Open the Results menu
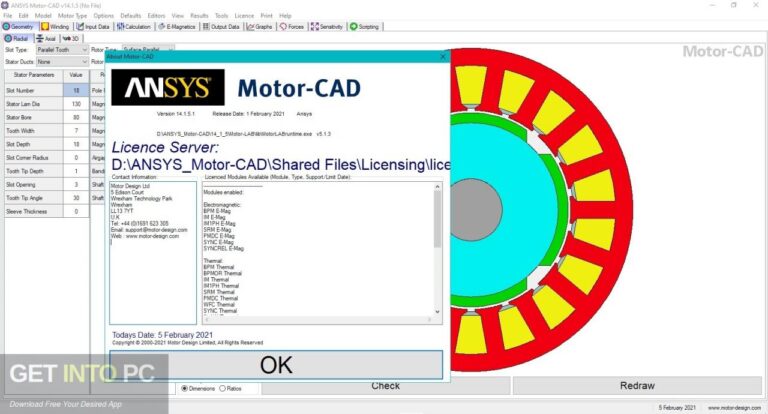 pos(199,16)
